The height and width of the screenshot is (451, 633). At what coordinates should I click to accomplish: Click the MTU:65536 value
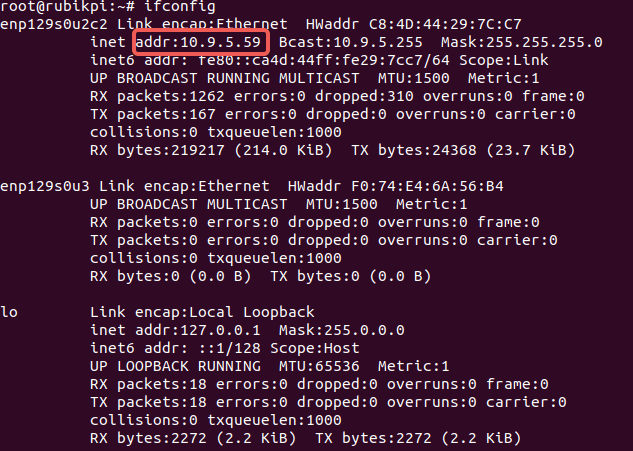click(319, 366)
